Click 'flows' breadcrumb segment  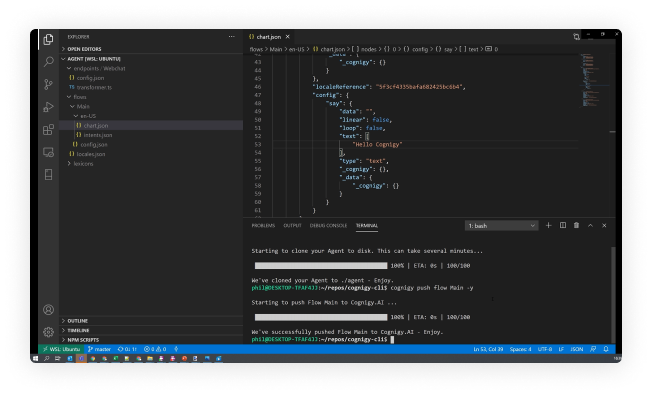(x=256, y=49)
